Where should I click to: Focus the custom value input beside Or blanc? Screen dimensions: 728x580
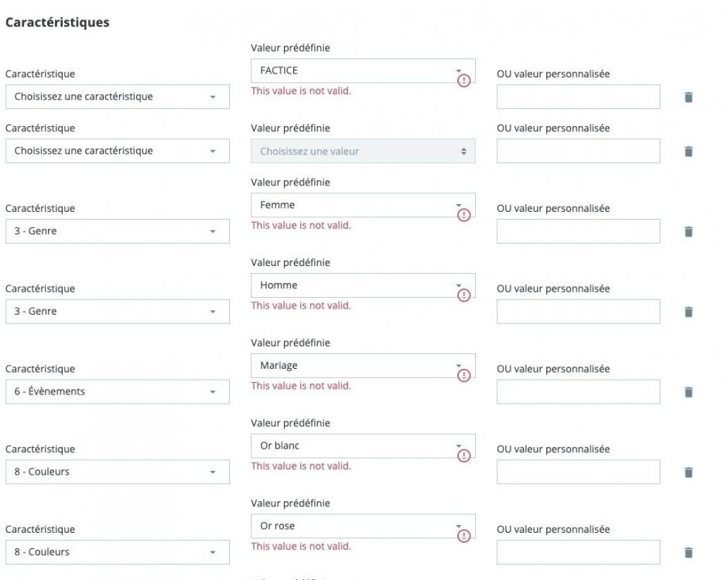point(578,472)
